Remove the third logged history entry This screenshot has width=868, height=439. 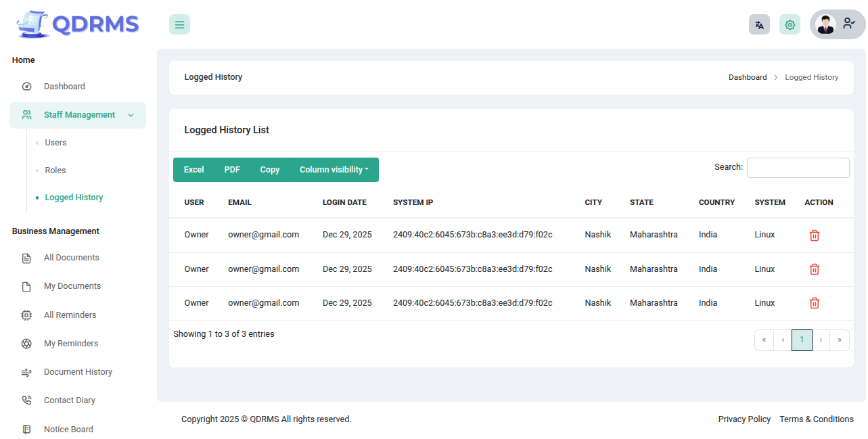815,303
